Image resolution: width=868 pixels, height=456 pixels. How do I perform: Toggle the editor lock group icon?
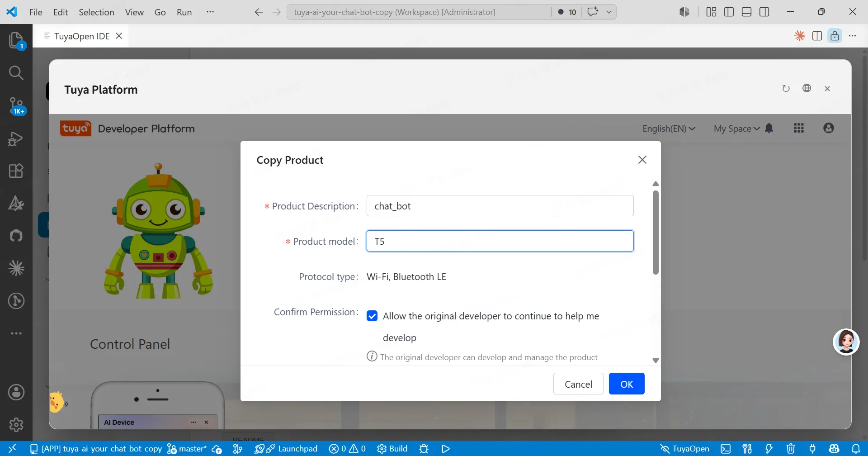835,36
